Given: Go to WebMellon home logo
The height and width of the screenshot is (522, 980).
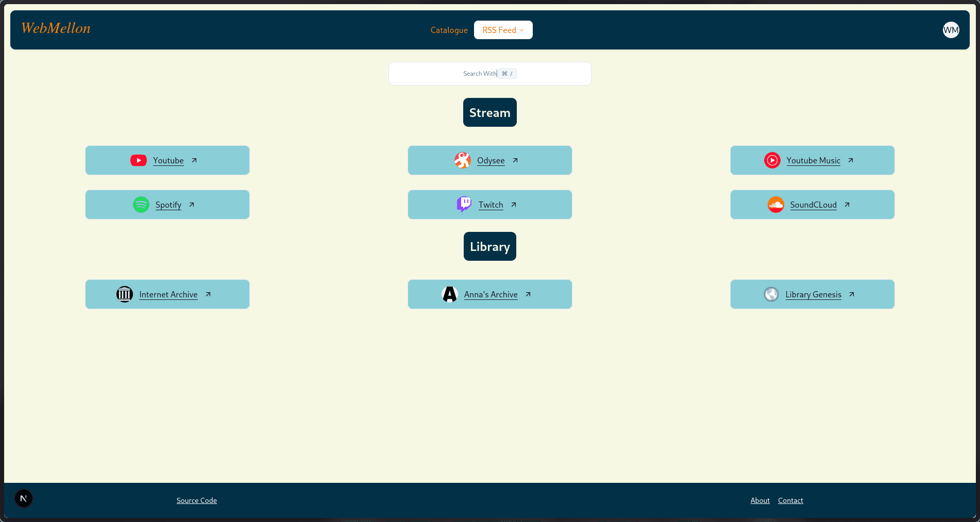Looking at the screenshot, I should (56, 28).
